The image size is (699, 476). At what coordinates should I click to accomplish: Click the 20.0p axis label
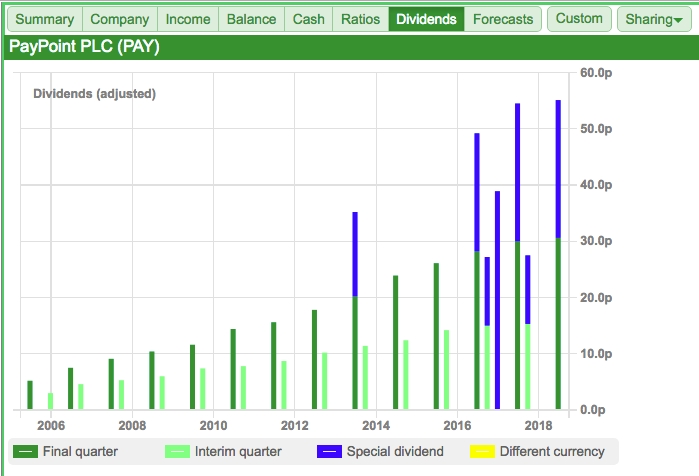(x=596, y=297)
